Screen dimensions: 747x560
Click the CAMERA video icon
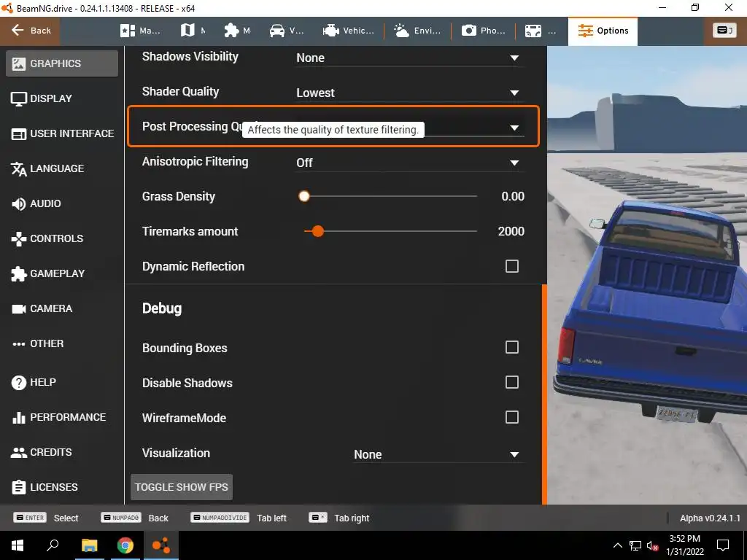pyautogui.click(x=18, y=309)
